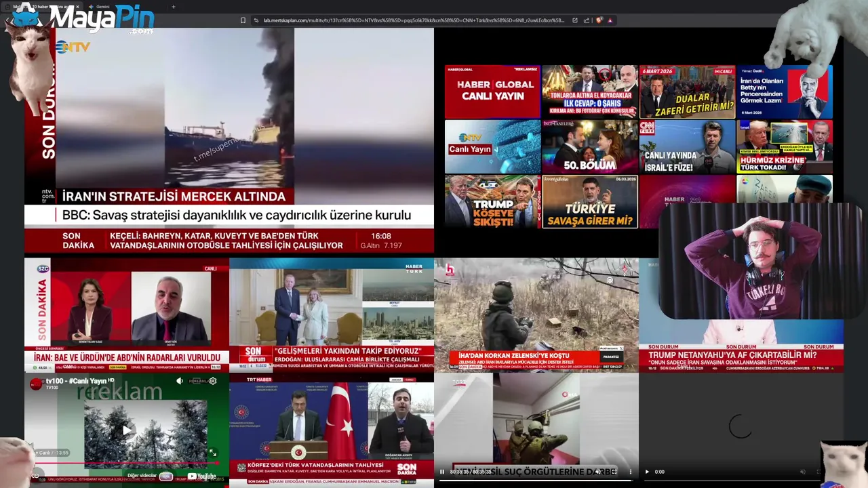Click the tv100 channel avatar
The width and height of the screenshot is (868, 488).
coord(36,384)
